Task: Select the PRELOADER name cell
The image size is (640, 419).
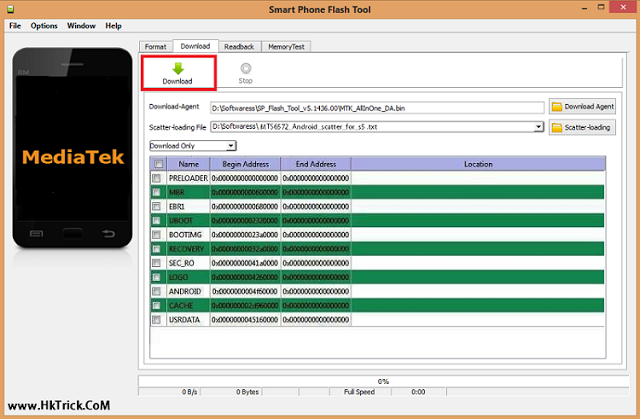Action: (x=188, y=178)
